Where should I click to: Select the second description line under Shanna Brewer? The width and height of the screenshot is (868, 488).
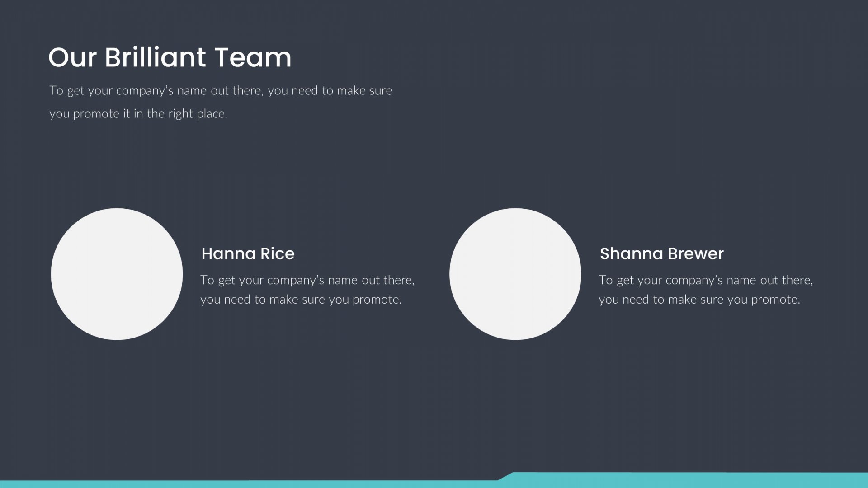point(699,300)
